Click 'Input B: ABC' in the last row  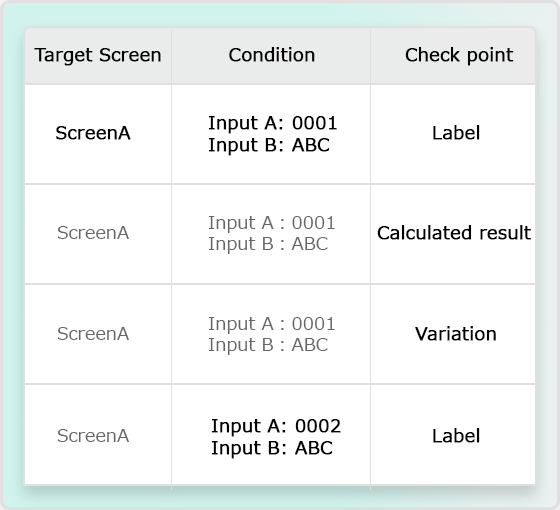click(272, 448)
